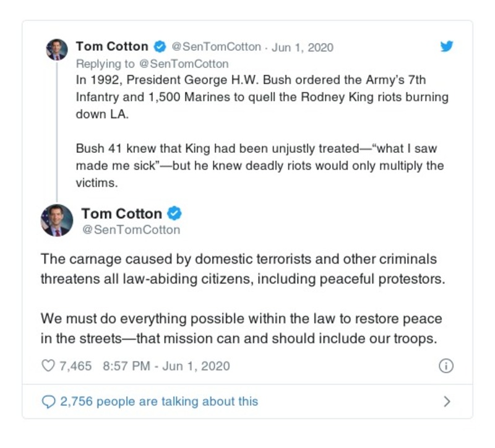Click the 7,465 likes count

click(75, 366)
